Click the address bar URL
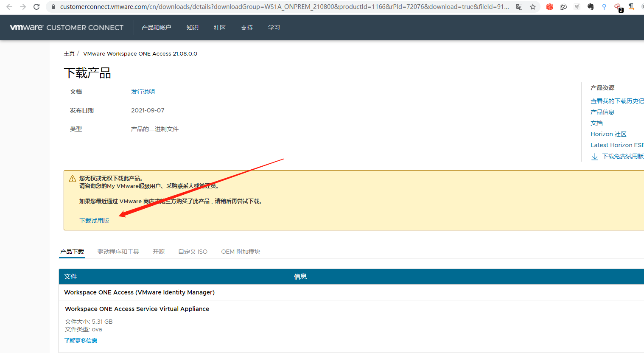Viewport: 644px width, 353px height. 284,7
